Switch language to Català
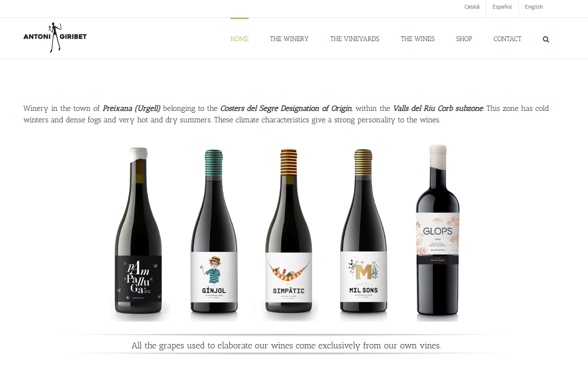The width and height of the screenshot is (588, 367). (472, 7)
